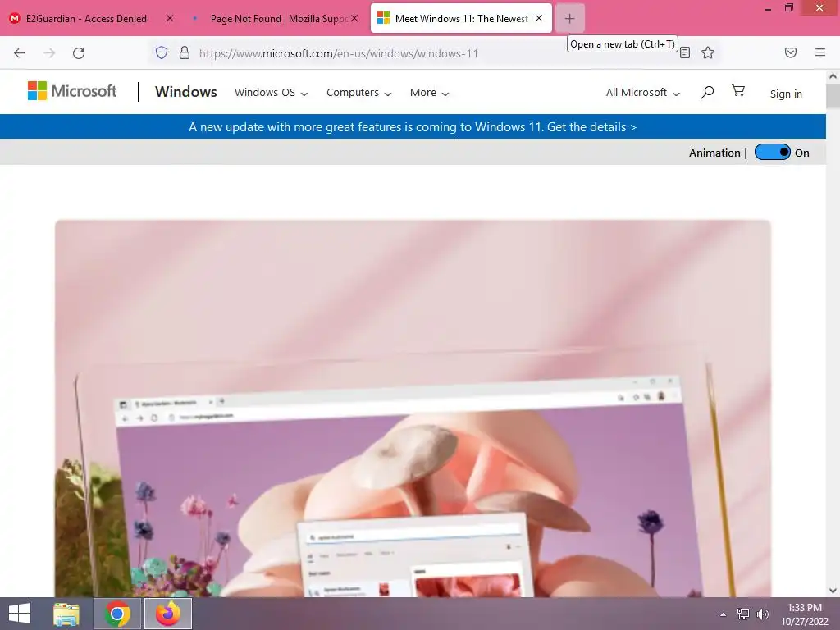Select the Meet Windows 11 tab

(x=461, y=19)
